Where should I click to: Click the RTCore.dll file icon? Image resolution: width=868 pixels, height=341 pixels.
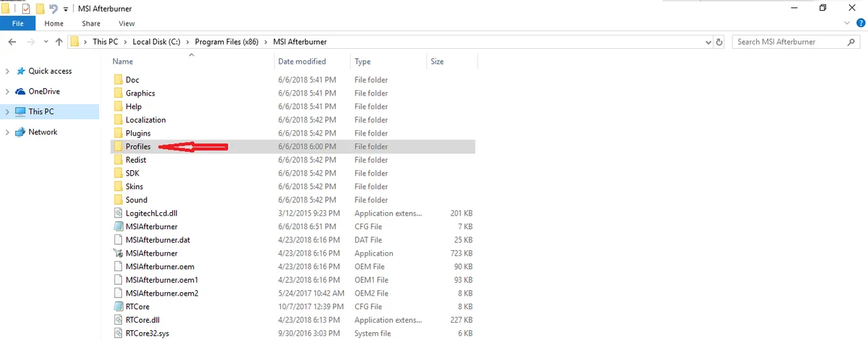[118, 320]
